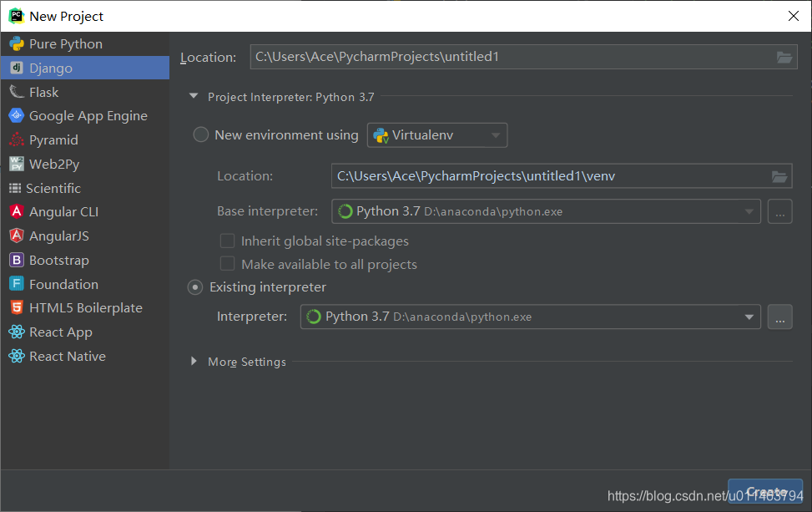Browse folder for venv Location
The image size is (812, 512).
click(779, 177)
